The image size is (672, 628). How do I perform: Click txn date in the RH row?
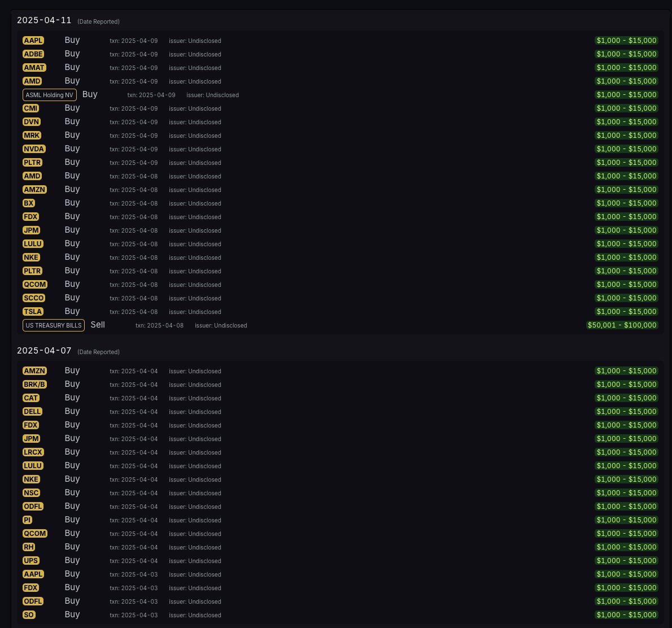coord(134,547)
